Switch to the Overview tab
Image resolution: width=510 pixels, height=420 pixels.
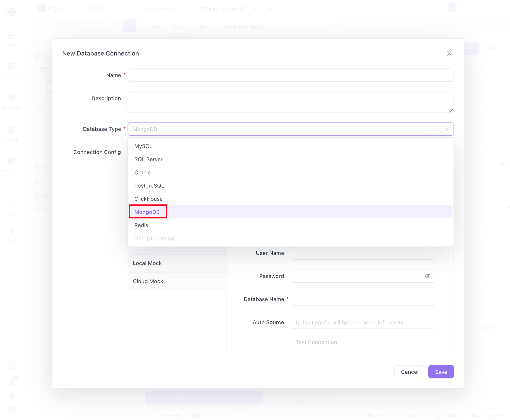(163, 9)
